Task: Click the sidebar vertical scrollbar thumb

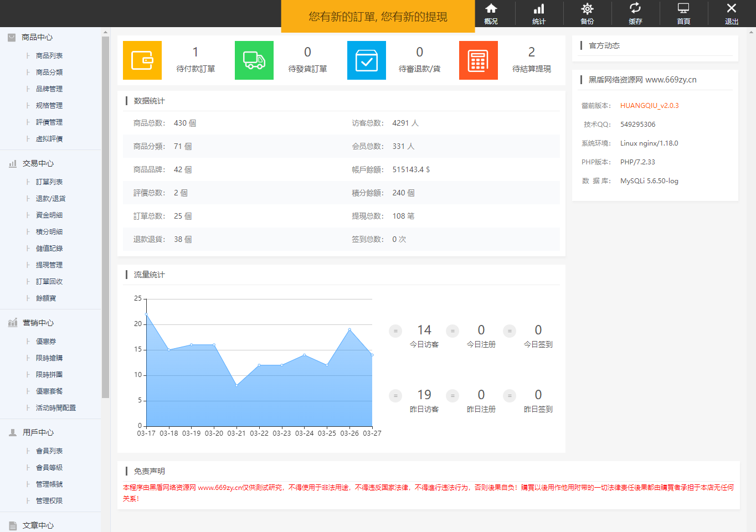Action: click(x=105, y=217)
